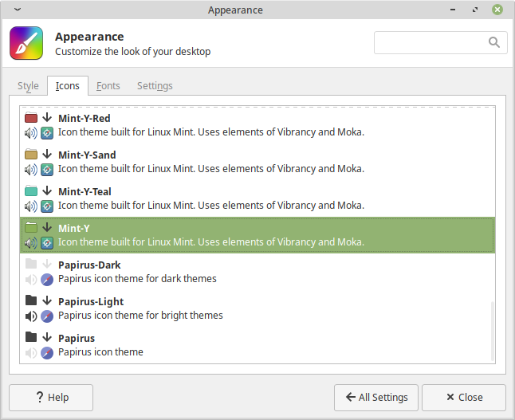Click the compass icon in Papirus row
515x420 pixels.
click(47, 353)
